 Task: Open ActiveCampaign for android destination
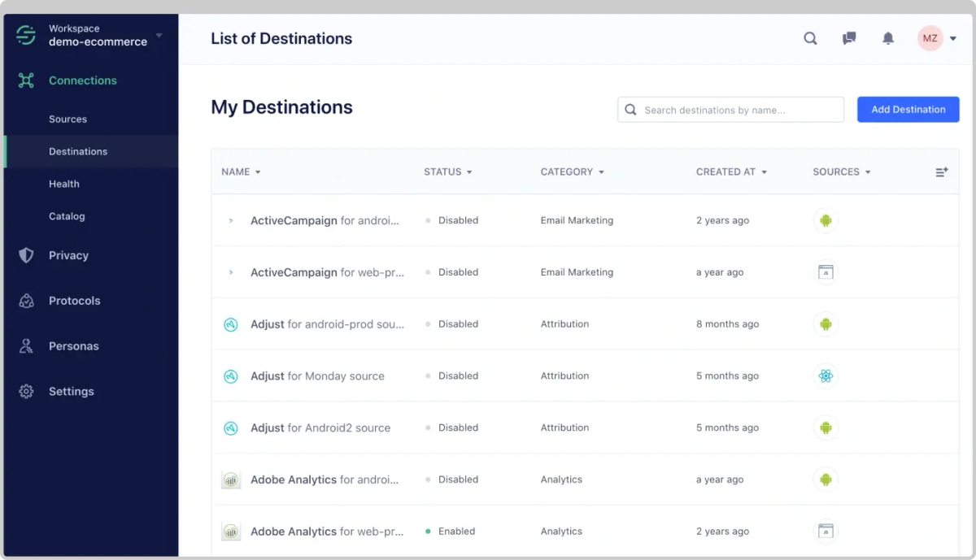325,220
